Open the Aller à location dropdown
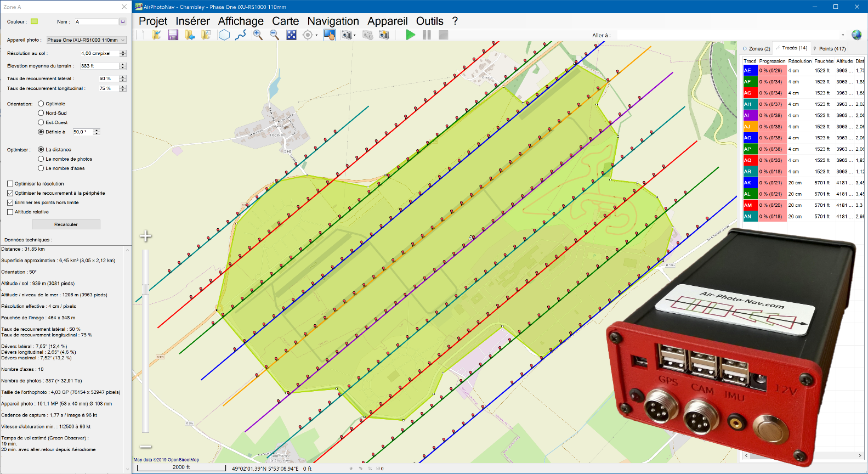The image size is (868, 474). pos(843,35)
